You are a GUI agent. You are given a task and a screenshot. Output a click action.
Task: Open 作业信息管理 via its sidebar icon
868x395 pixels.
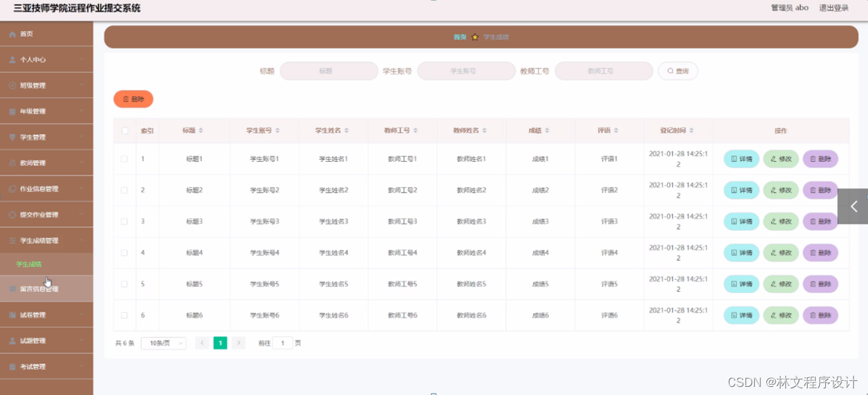point(12,188)
